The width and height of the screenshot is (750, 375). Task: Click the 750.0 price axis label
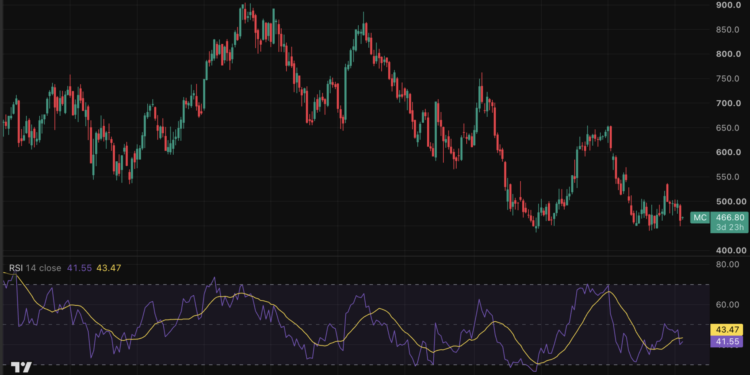point(729,78)
